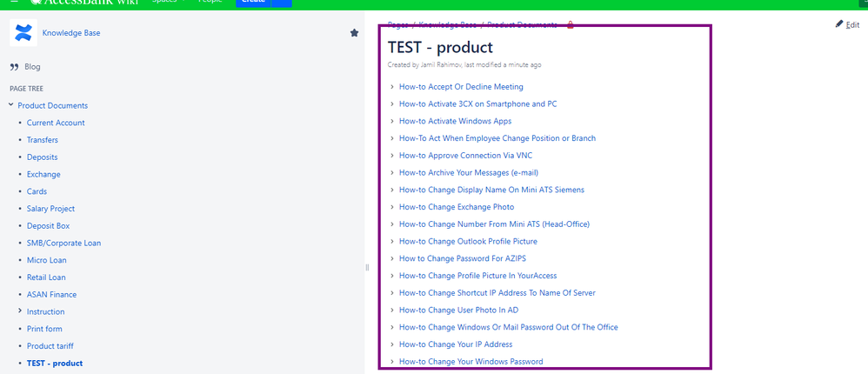This screenshot has height=374, width=868.
Task: Go to Retail Loan page
Action: coord(46,277)
